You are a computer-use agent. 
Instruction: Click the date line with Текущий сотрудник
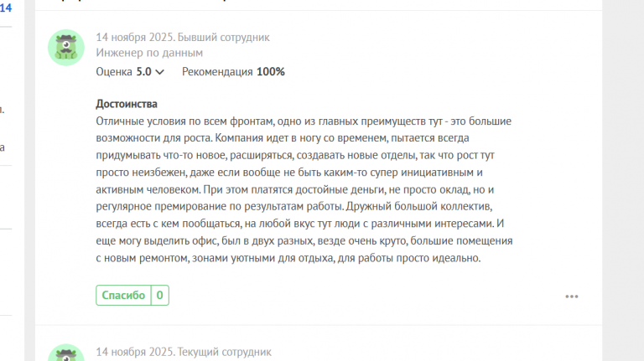(184, 353)
